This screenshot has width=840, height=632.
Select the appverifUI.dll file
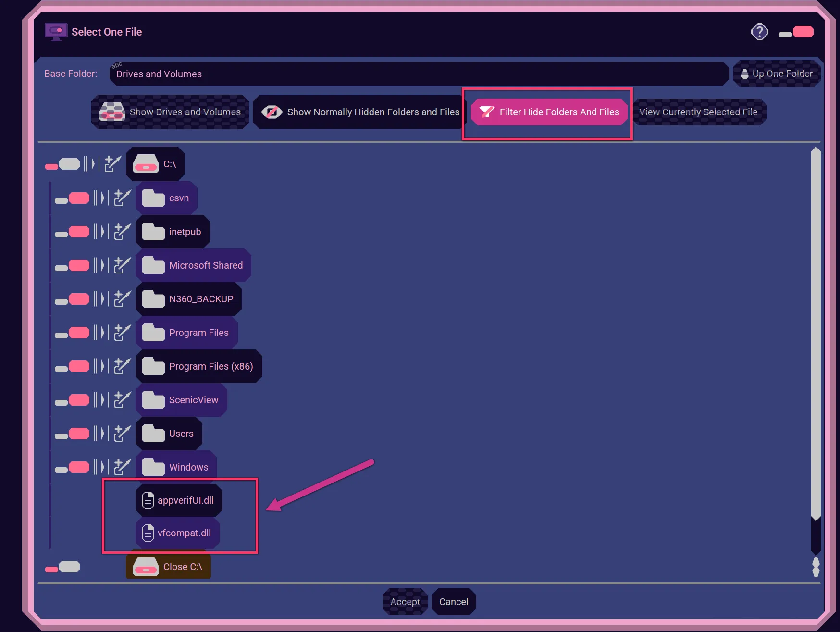pyautogui.click(x=179, y=500)
